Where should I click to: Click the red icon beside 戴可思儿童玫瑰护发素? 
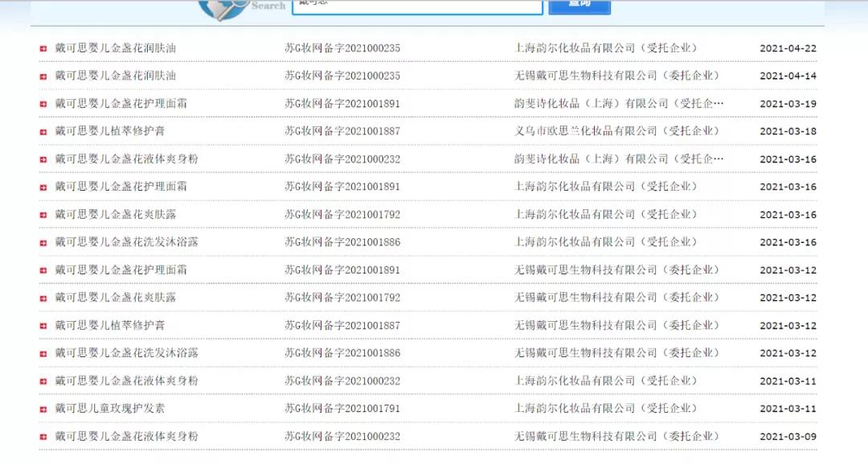(43, 408)
